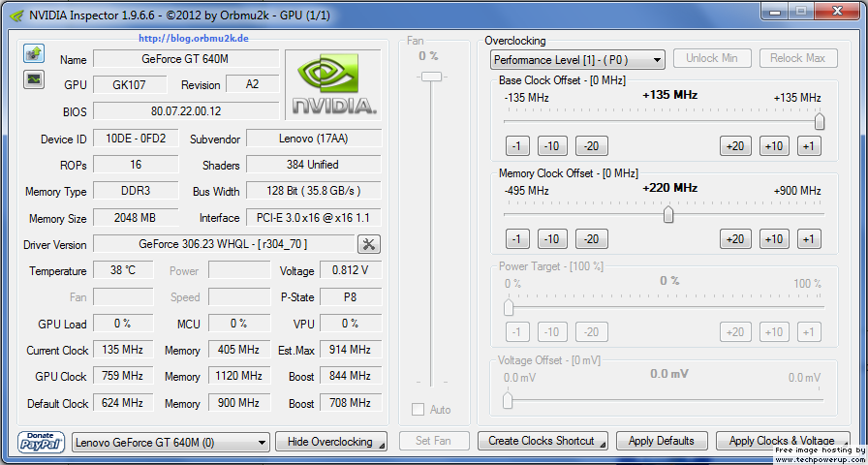Click the Voltage Offset slider handle
The width and height of the screenshot is (868, 465).
click(508, 400)
